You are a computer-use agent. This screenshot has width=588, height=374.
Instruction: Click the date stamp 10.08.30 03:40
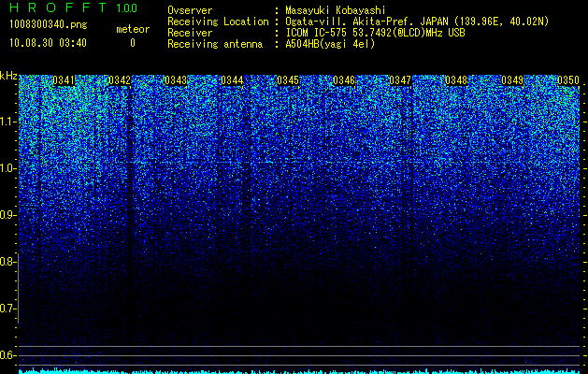[48, 43]
